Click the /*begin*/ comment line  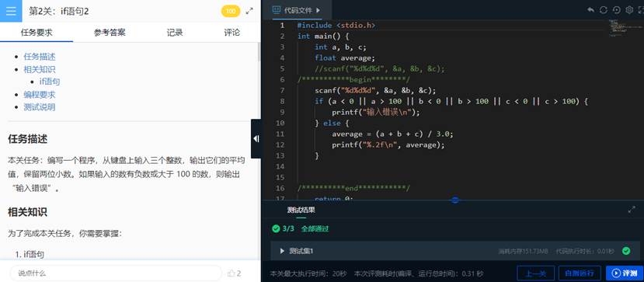coord(353,80)
